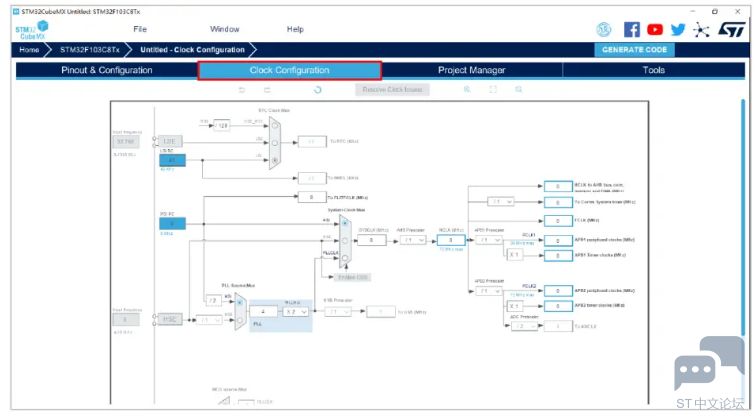
Task: Select PLLCLK on System Clock Mux
Action: point(345,258)
